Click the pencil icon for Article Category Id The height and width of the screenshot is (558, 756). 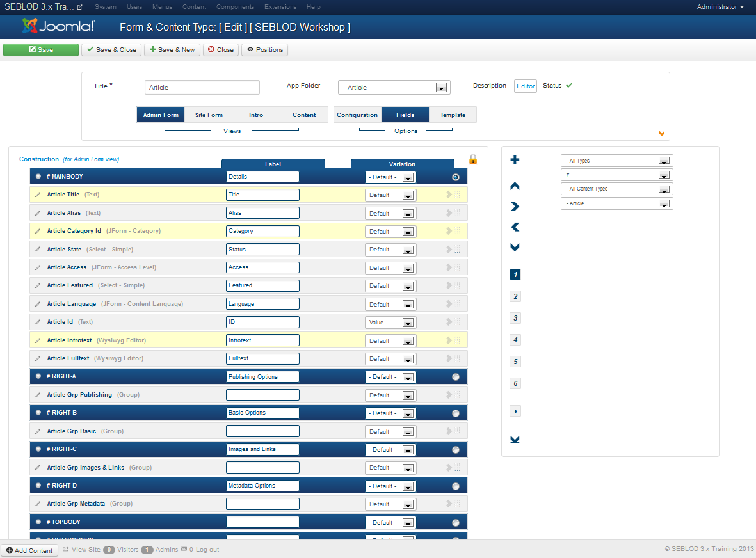[38, 231]
